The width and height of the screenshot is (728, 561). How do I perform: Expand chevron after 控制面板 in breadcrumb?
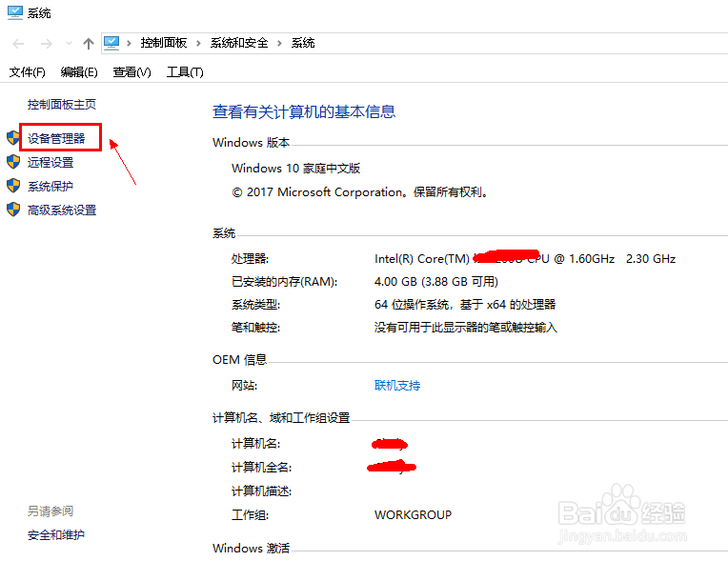coord(198,43)
